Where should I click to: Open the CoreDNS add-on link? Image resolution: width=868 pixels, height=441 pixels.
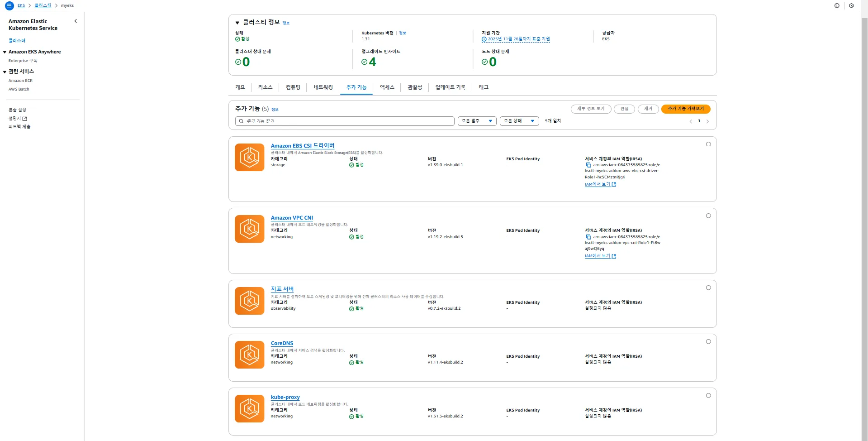click(282, 343)
